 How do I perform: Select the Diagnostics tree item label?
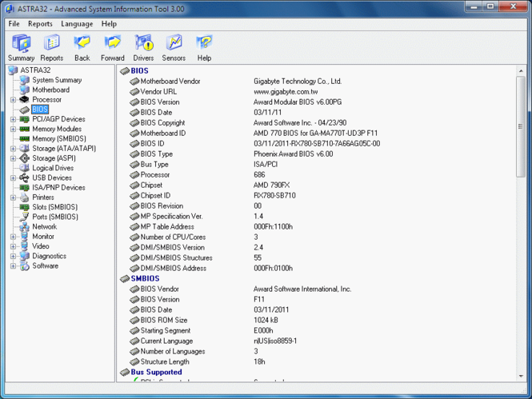(49, 257)
